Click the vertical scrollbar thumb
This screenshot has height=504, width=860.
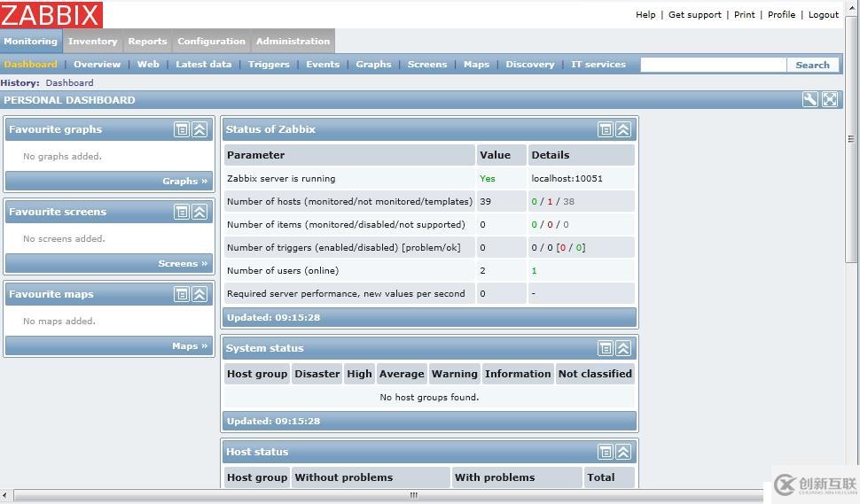(x=851, y=140)
